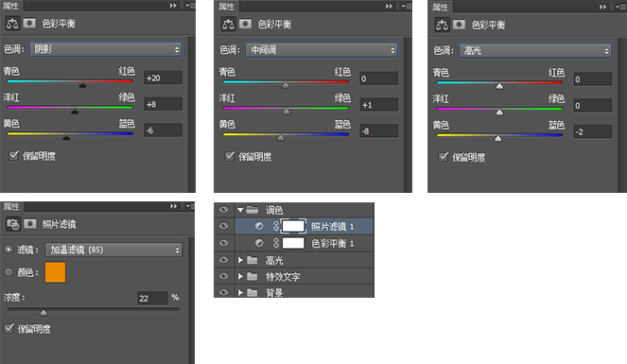The width and height of the screenshot is (627, 364).
Task: Click the link chain icon on 照片滤镜 1 layer
Action: (276, 226)
